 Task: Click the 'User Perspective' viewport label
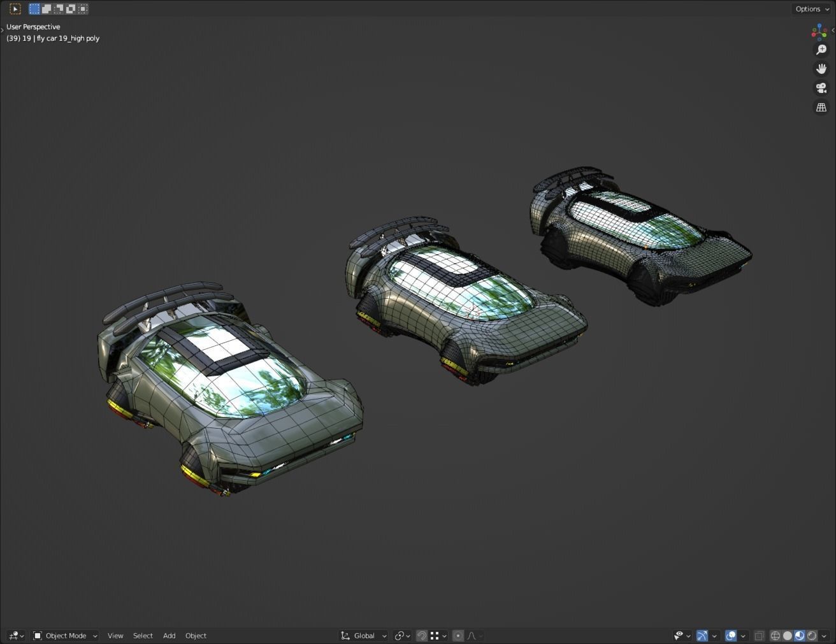coord(33,27)
